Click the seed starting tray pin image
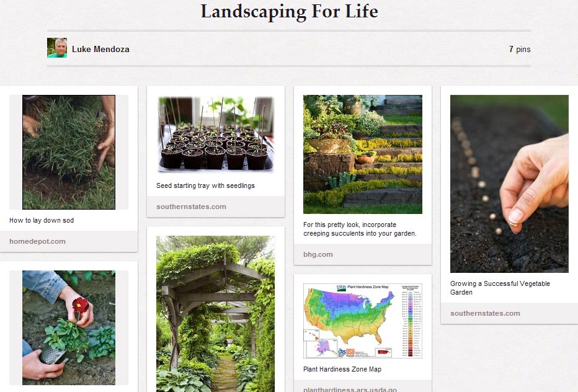 (215, 133)
